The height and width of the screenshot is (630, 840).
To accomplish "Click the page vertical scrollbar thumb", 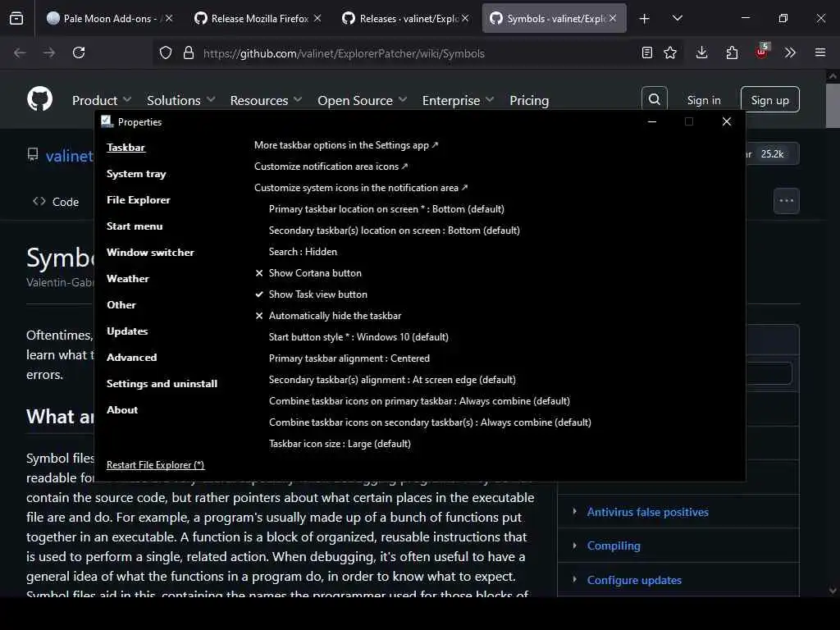I will click(833, 106).
